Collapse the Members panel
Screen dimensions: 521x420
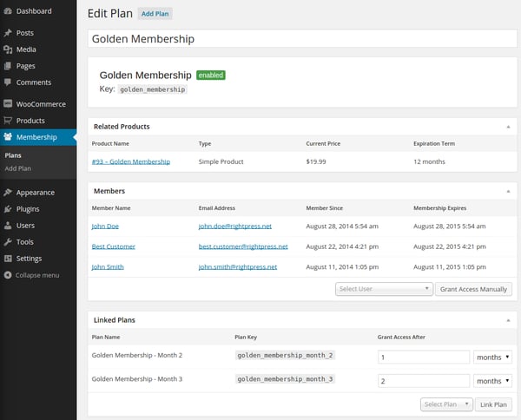(x=508, y=191)
